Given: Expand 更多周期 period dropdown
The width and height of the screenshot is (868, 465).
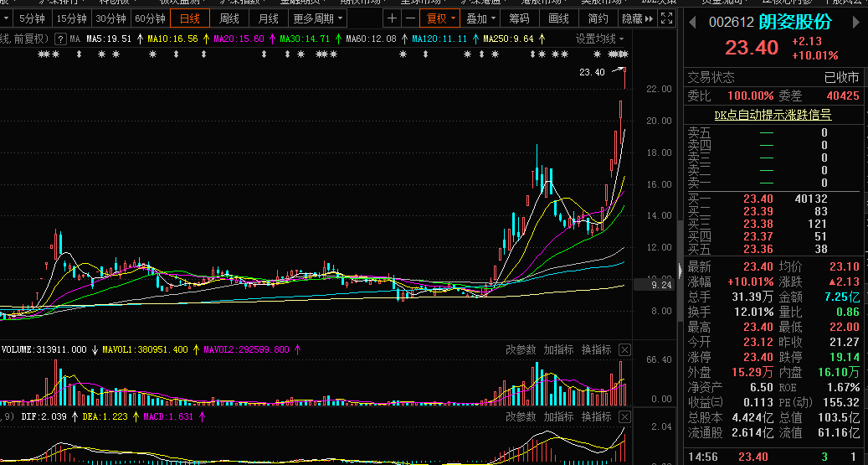Looking at the screenshot, I should tap(318, 18).
